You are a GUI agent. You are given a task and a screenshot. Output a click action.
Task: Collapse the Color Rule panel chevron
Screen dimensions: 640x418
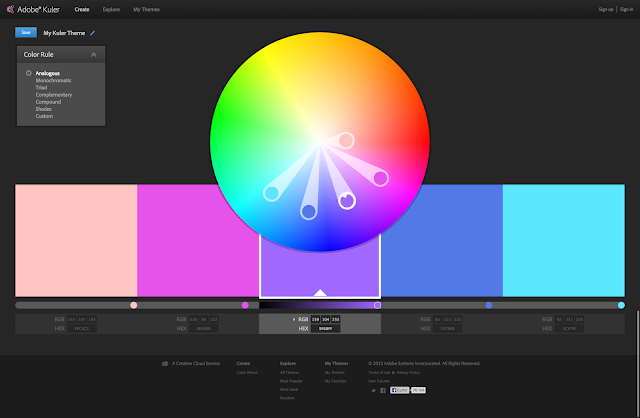(93, 54)
